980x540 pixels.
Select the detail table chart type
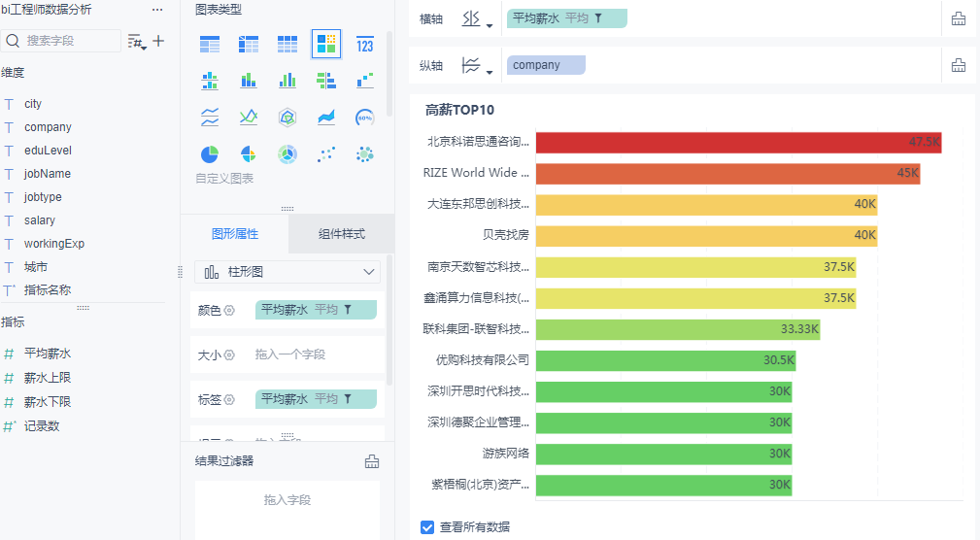click(287, 45)
